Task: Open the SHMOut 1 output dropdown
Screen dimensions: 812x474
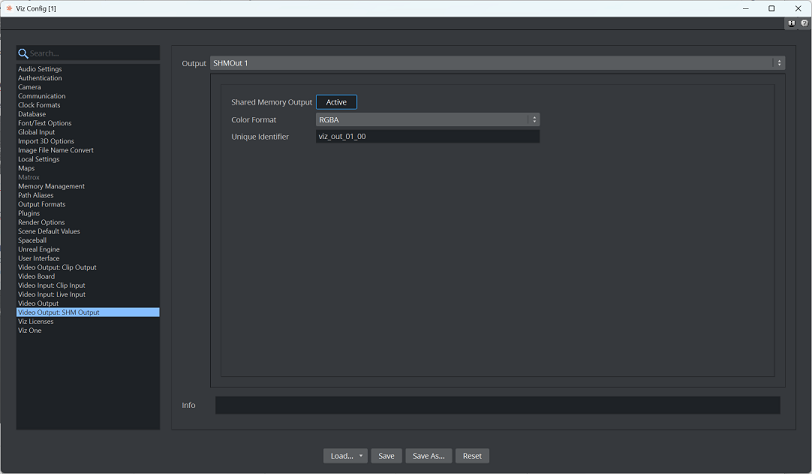Action: click(x=497, y=63)
